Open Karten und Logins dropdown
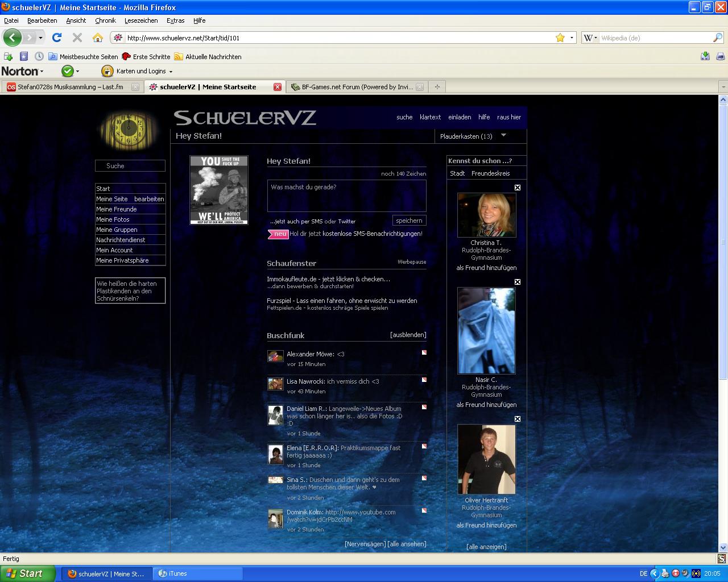728x582 pixels. tap(137, 71)
